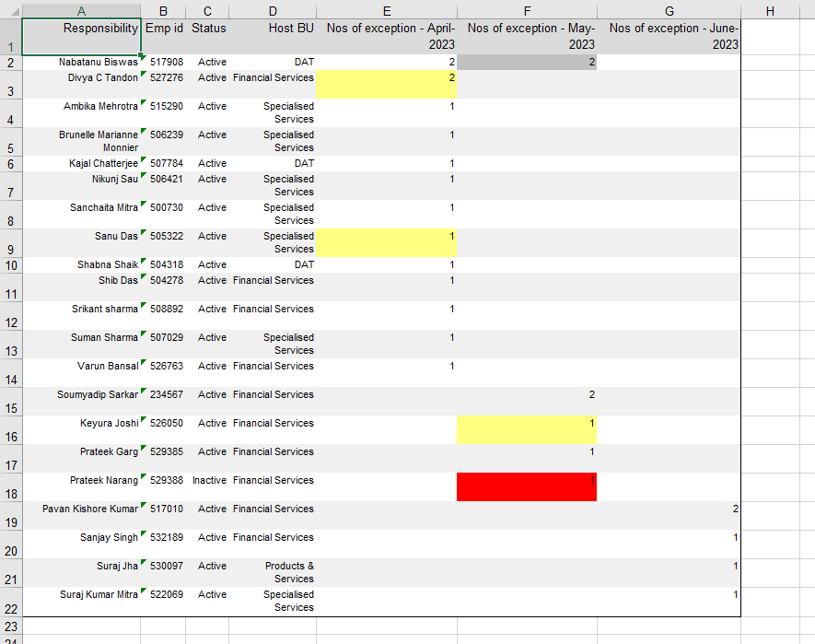
Task: Select column E header
Action: [x=387, y=11]
